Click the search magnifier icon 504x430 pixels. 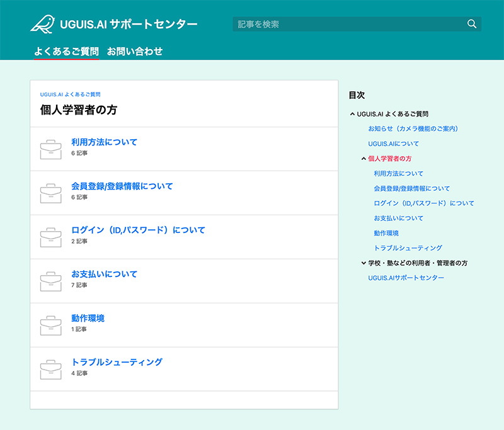tap(472, 25)
